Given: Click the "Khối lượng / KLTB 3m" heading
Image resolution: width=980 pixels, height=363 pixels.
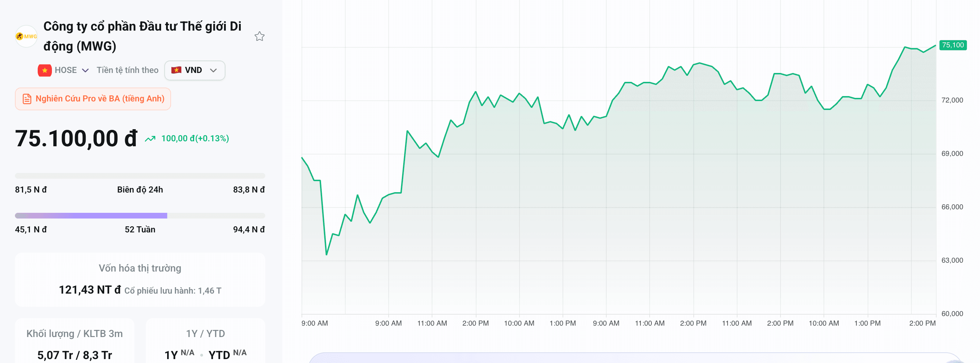Looking at the screenshot, I should (75, 334).
